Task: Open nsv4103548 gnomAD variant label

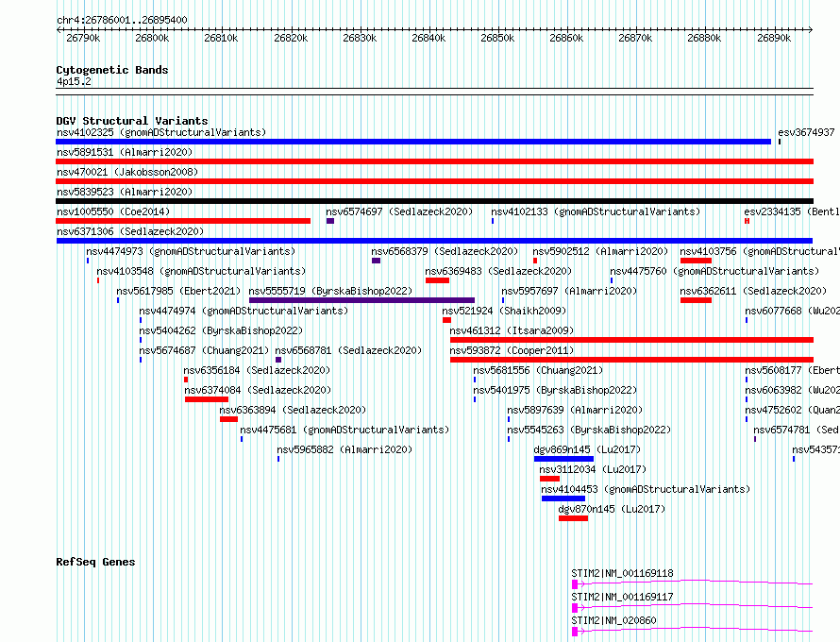Action: [x=201, y=271]
